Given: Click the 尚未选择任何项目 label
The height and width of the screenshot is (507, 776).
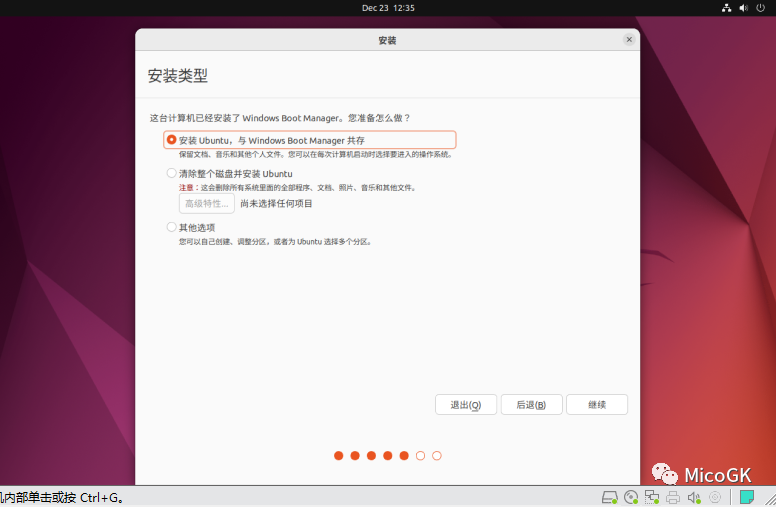Looking at the screenshot, I should coord(276,203).
